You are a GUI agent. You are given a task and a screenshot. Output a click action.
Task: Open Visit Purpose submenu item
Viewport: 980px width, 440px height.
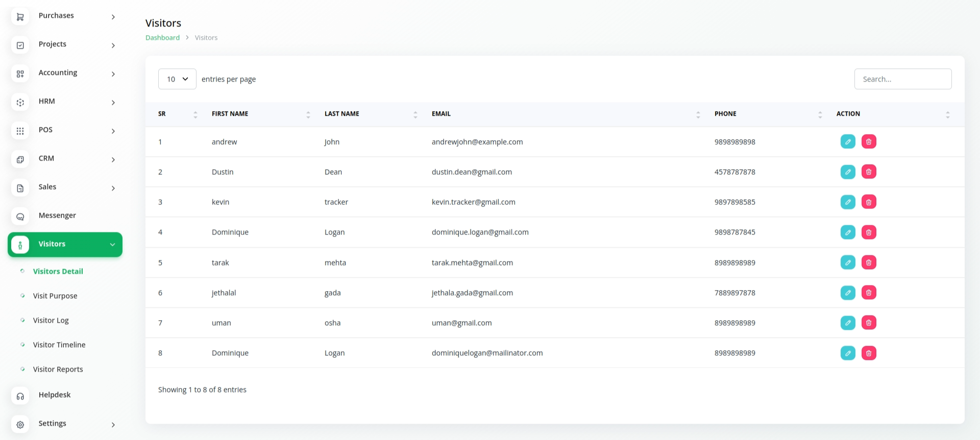(x=55, y=296)
